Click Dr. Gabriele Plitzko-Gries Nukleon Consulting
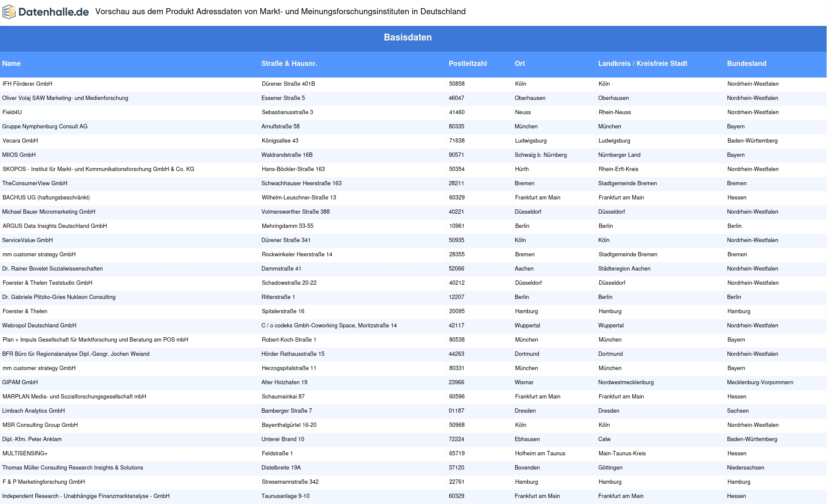Image resolution: width=827 pixels, height=504 pixels. pyautogui.click(x=59, y=297)
